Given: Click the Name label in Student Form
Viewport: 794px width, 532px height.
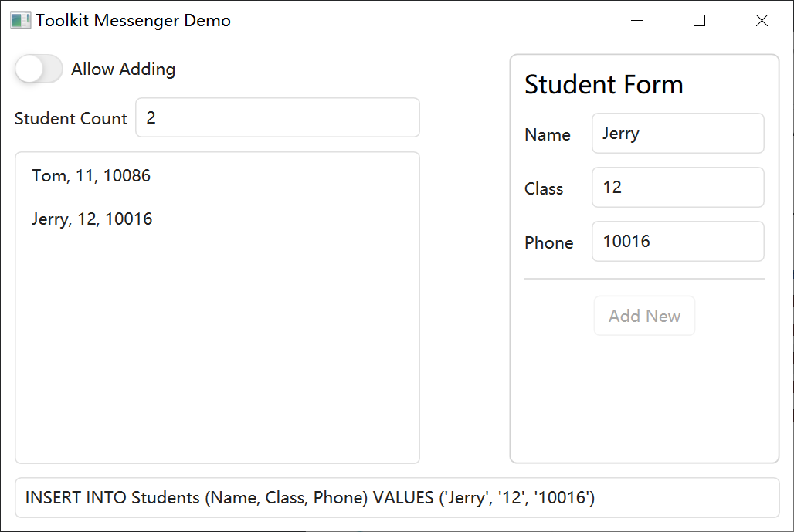Looking at the screenshot, I should pos(548,134).
